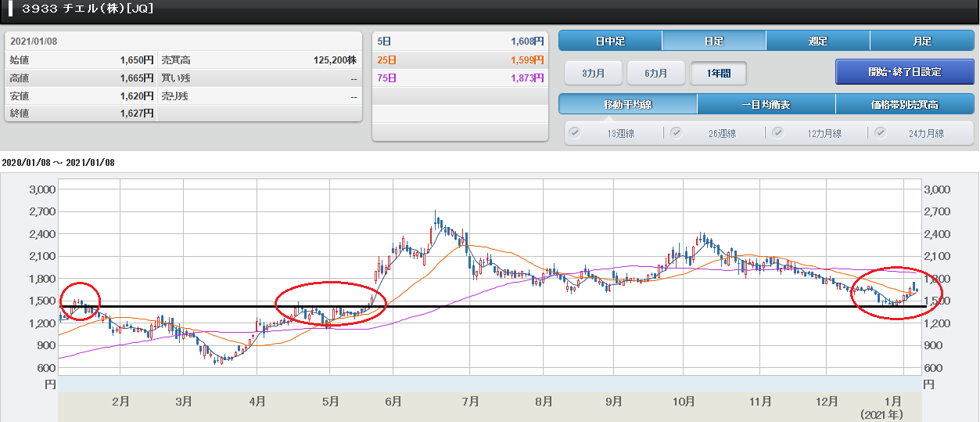This screenshot has height=422, width=980.
Task: Toggle the 26週線 checkmark
Action: tap(676, 133)
